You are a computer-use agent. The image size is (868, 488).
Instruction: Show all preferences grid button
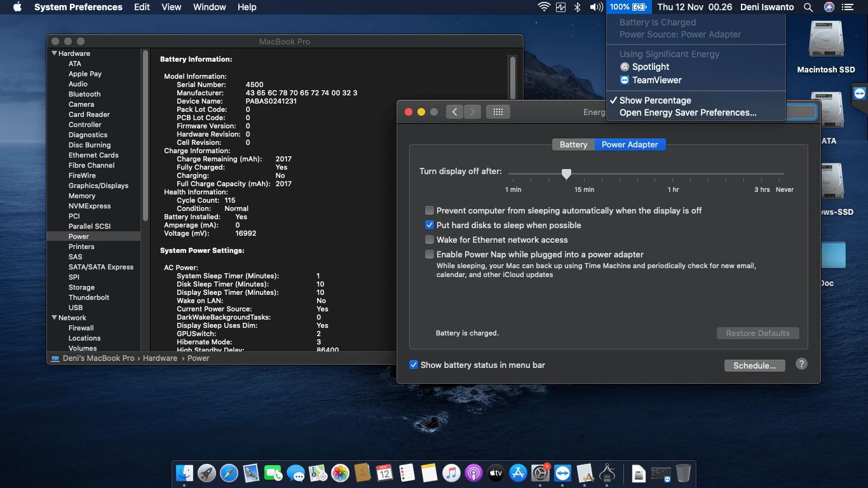click(x=498, y=112)
